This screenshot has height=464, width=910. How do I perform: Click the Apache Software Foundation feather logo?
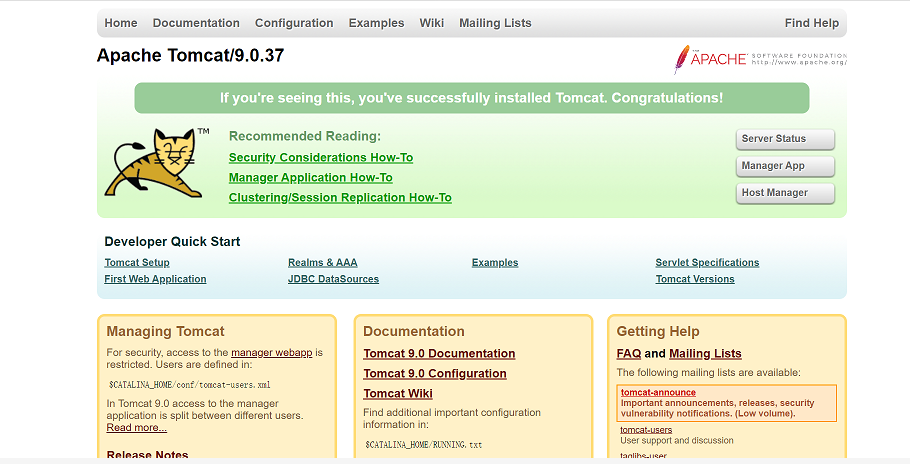[x=760, y=59]
